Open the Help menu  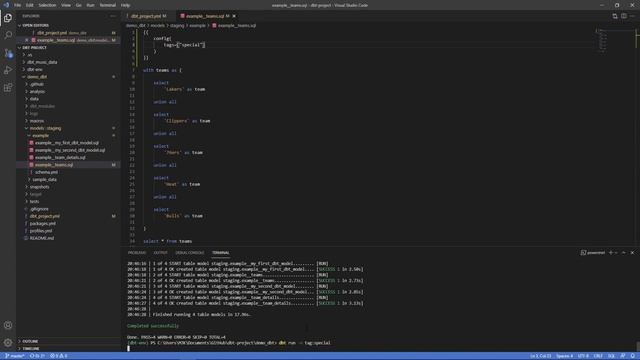pos(125,5)
